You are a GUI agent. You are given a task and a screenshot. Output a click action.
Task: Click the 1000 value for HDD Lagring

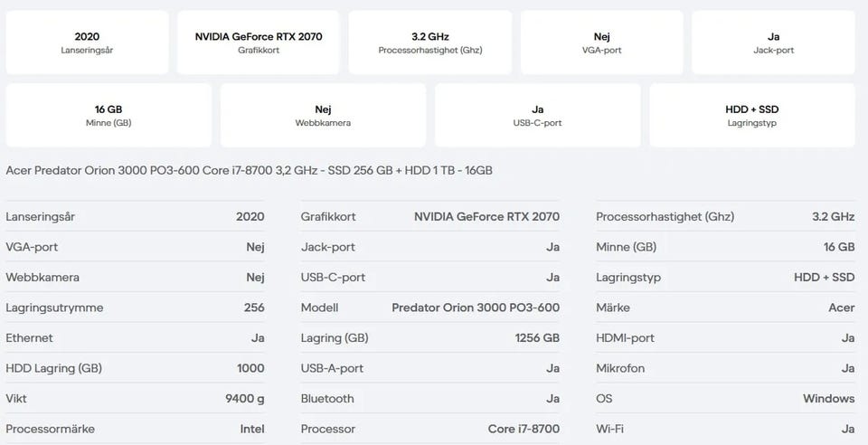[x=250, y=368]
